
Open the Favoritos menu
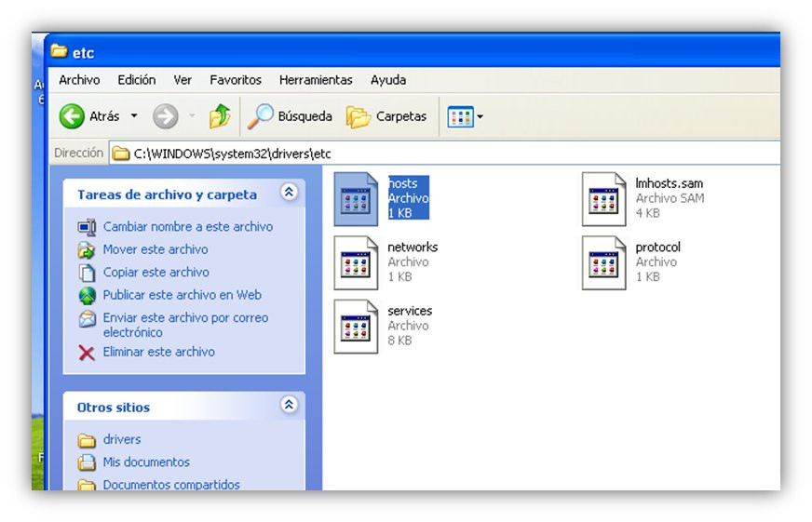click(235, 80)
